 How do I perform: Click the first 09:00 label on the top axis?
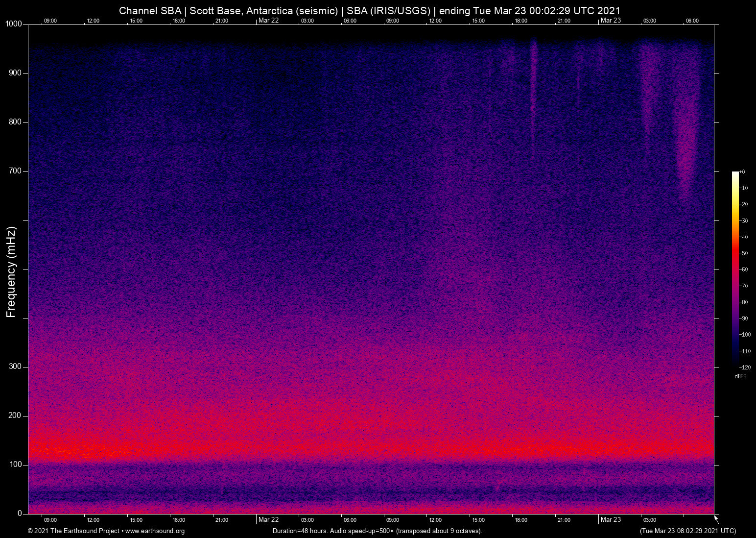(x=50, y=21)
